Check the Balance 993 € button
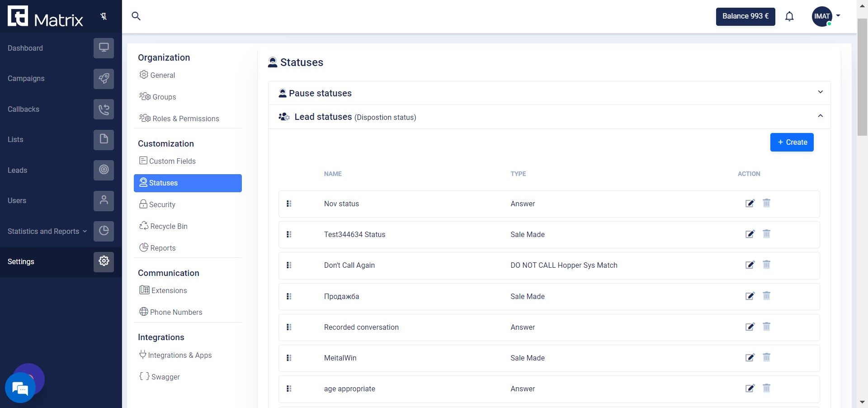Image resolution: width=868 pixels, height=408 pixels. click(x=745, y=16)
